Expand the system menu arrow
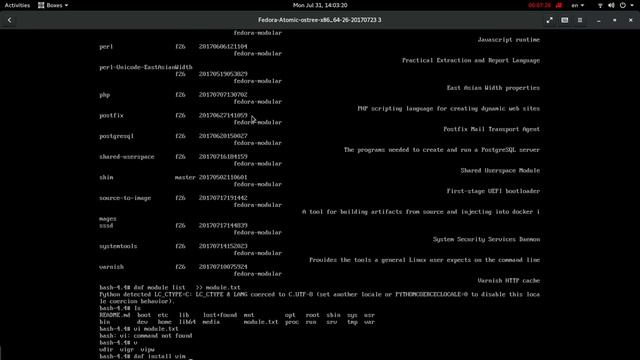This screenshot has height=360, width=640. pyautogui.click(x=631, y=5)
